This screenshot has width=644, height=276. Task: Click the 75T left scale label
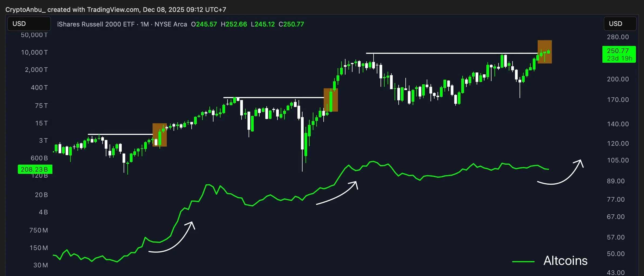[x=41, y=106]
